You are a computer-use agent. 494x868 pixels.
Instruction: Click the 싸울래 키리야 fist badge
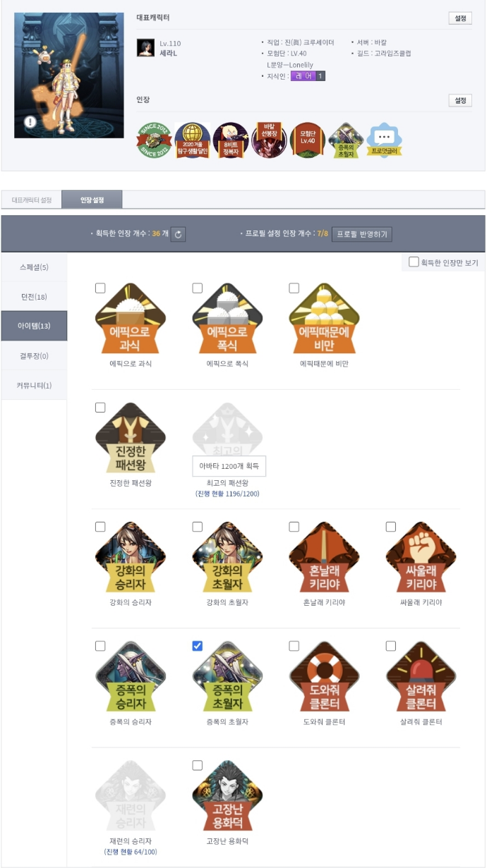click(x=421, y=558)
